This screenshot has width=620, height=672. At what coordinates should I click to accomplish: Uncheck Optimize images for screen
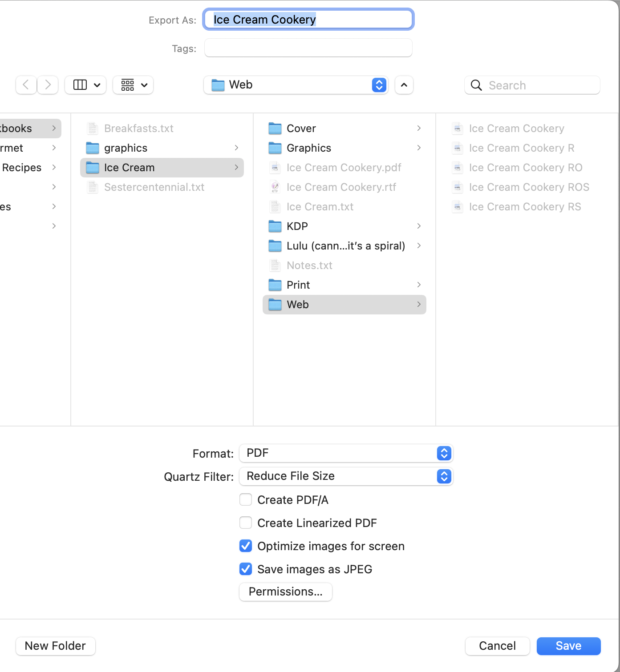pos(246,546)
